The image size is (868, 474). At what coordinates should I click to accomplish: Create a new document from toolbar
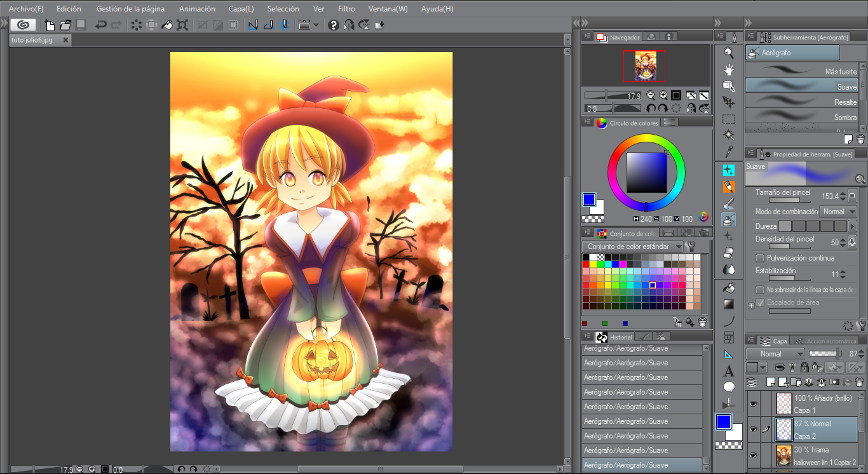pyautogui.click(x=50, y=25)
